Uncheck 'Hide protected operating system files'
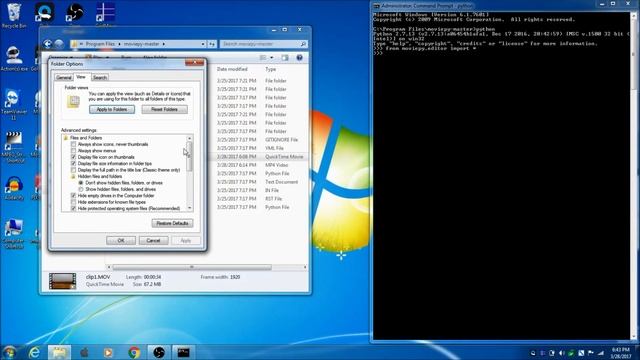Screen dimensions: 640x360 (x=73, y=209)
